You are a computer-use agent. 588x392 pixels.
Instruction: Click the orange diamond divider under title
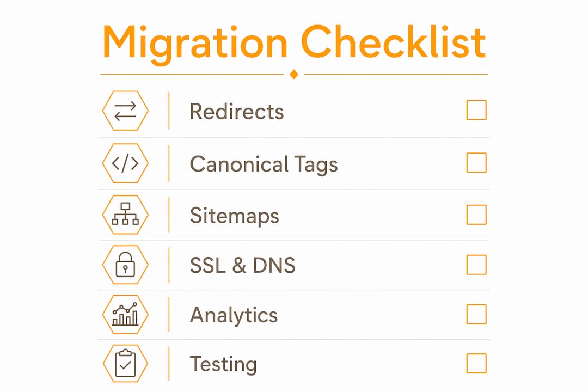(294, 74)
